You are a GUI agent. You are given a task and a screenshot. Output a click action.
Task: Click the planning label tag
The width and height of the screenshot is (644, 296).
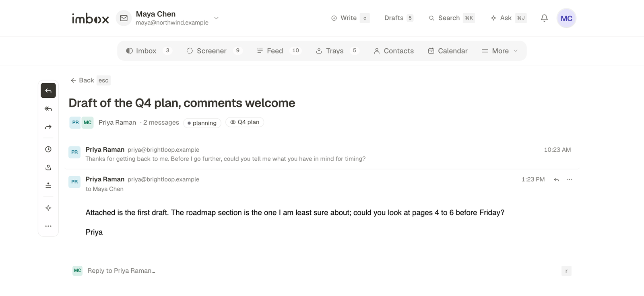[x=202, y=123]
